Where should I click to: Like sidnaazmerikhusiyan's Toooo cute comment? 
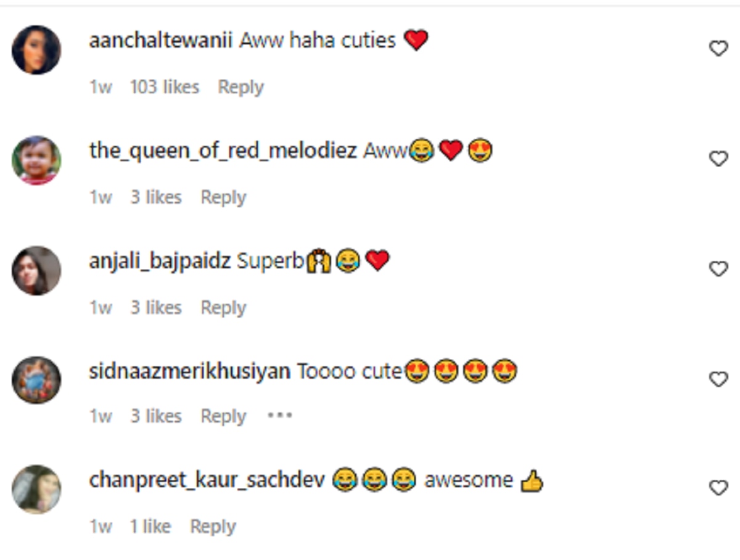(x=718, y=379)
